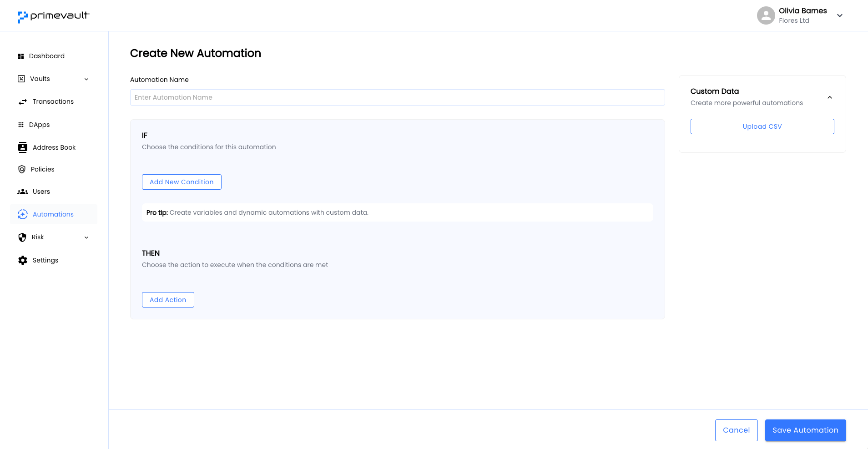Screen dimensions: 868x449
Task: Click the Risk shield icon
Action: [x=22, y=237]
